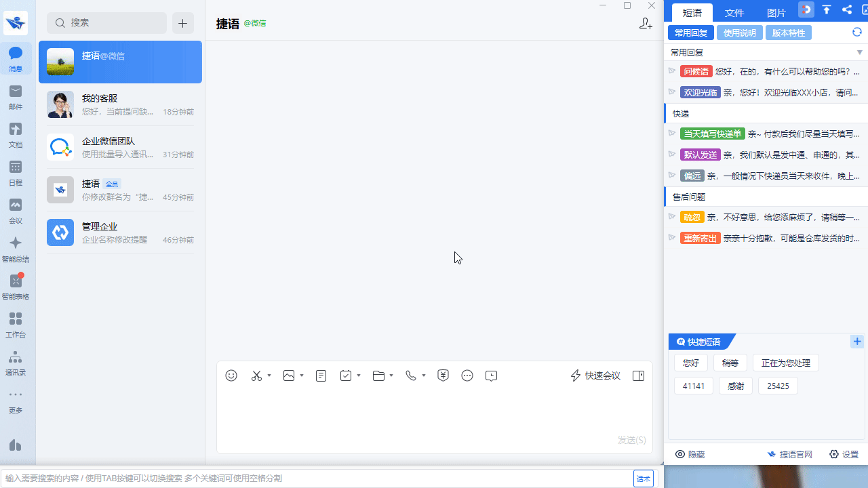Expand the folder icon dropdown arrow
This screenshot has height=488, width=868.
coord(391,375)
